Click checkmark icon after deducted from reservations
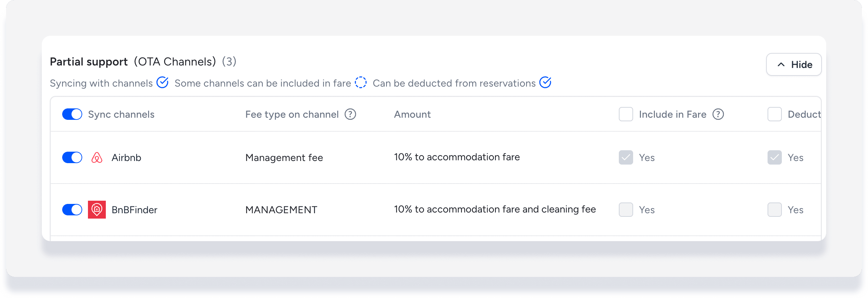The width and height of the screenshot is (868, 298). [545, 83]
